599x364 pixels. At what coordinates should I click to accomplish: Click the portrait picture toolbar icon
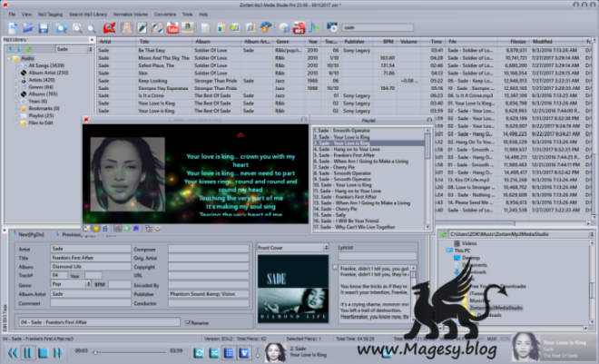(126, 28)
